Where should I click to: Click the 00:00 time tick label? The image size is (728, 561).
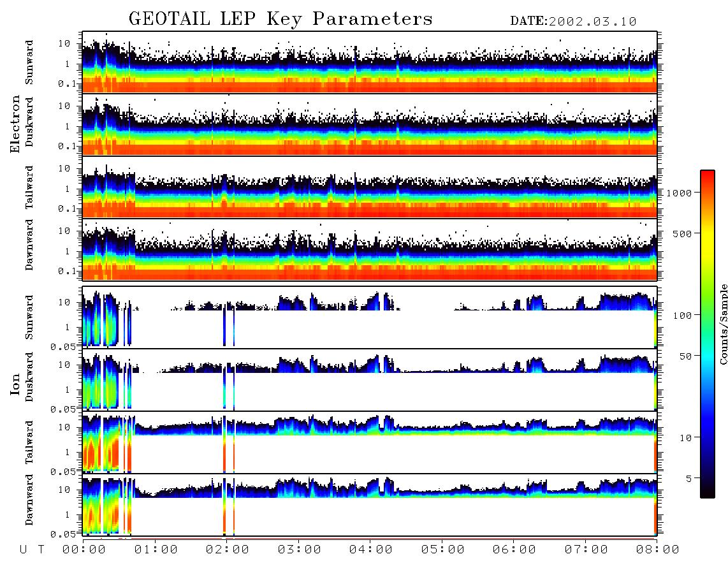[x=84, y=550]
